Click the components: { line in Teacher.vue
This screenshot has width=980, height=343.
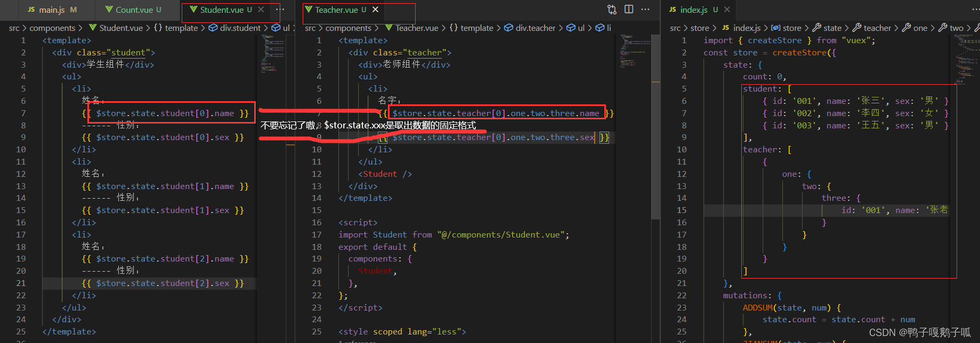[x=380, y=259]
